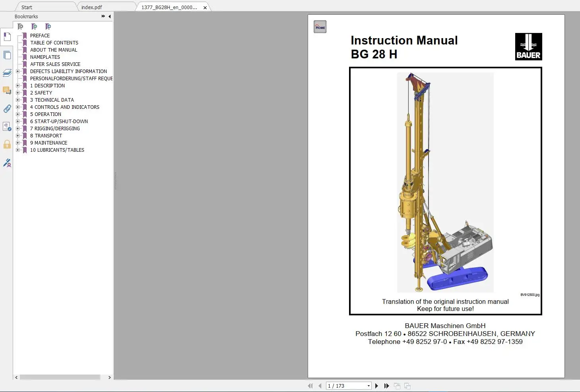Open the Attachments panel

click(7, 108)
